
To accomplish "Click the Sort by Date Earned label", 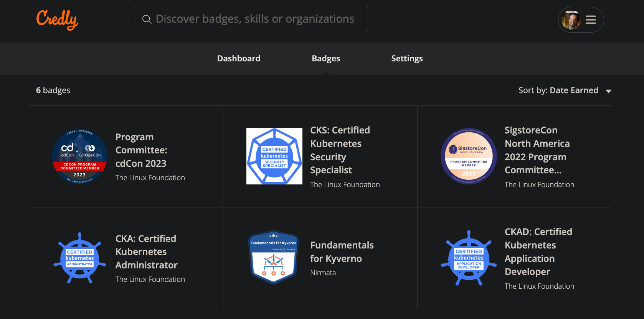I will point(558,90).
